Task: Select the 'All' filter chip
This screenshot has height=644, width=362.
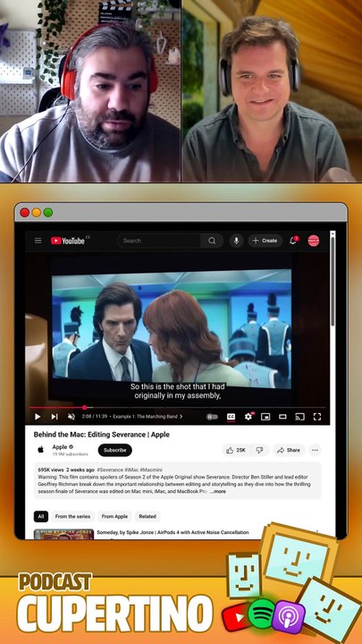Action: tap(41, 516)
